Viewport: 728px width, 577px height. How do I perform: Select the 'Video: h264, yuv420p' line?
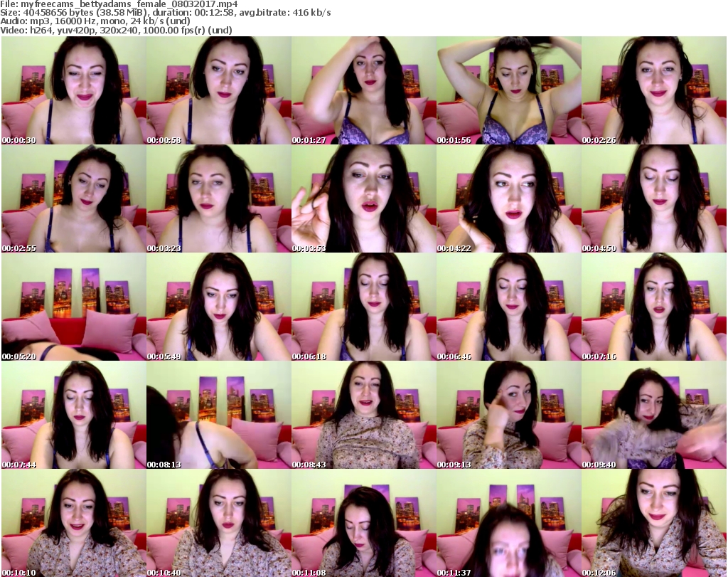tap(116, 30)
